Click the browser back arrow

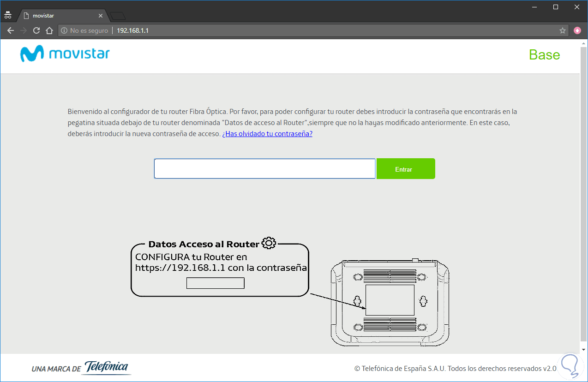[11, 31]
